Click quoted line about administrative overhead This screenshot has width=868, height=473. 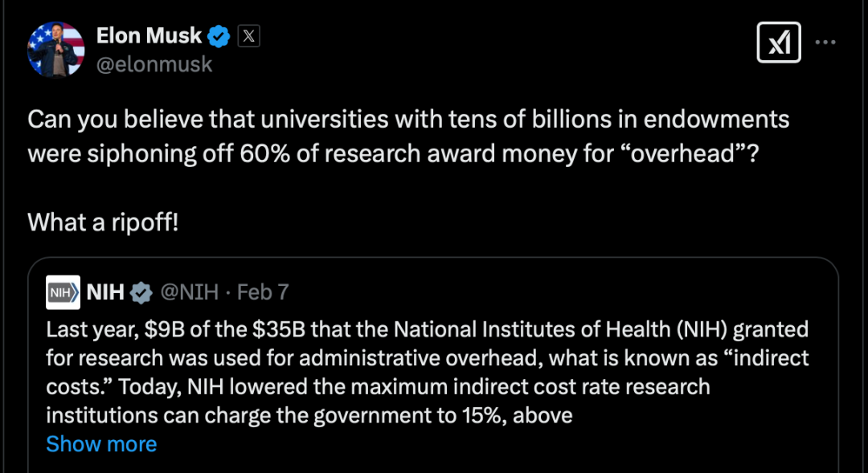[x=428, y=358]
